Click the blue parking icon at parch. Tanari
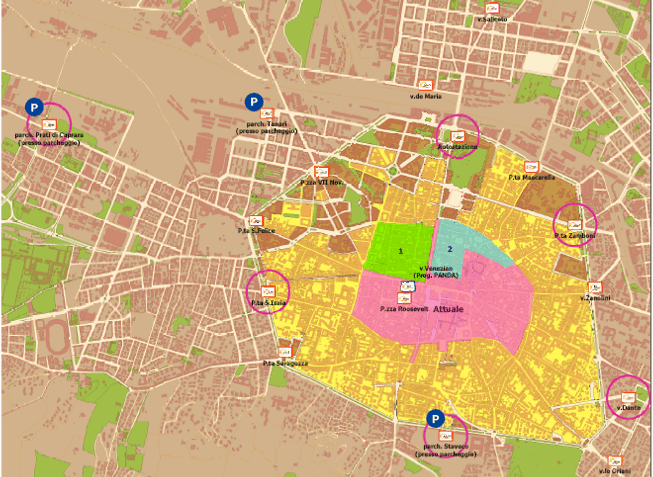Screen dimensions: 653x477 pyautogui.click(x=253, y=101)
